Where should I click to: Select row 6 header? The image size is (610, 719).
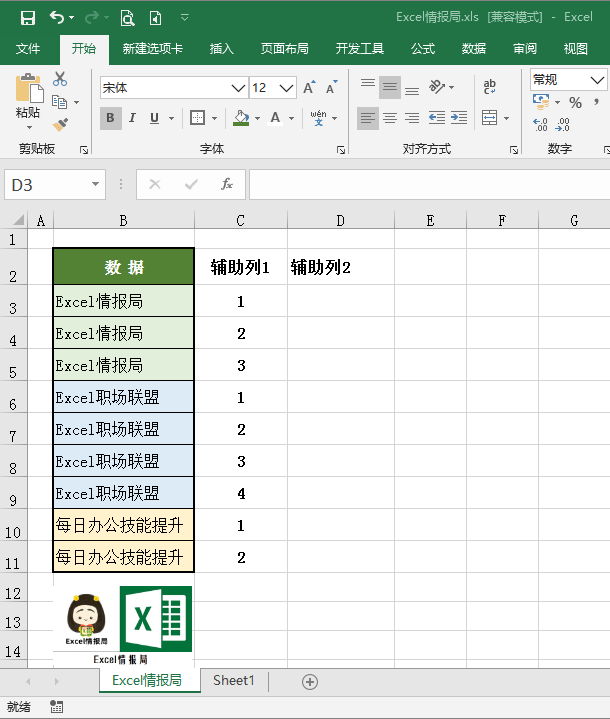13,397
